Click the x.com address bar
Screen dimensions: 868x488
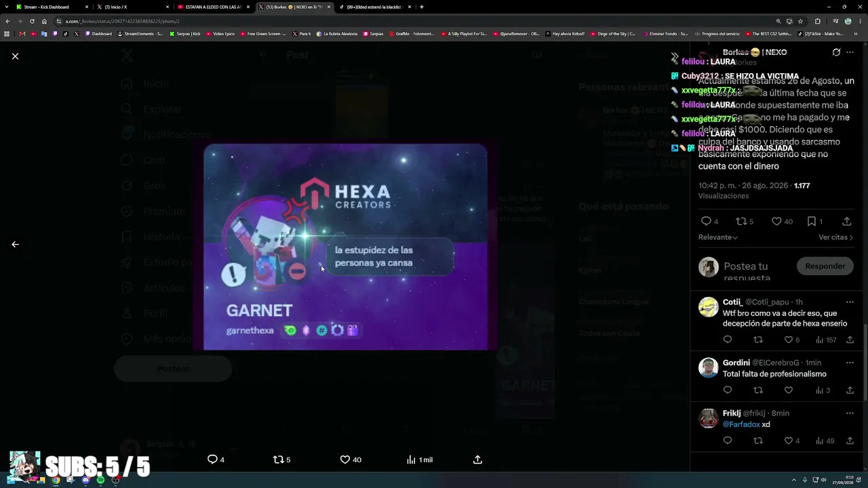pos(407,21)
